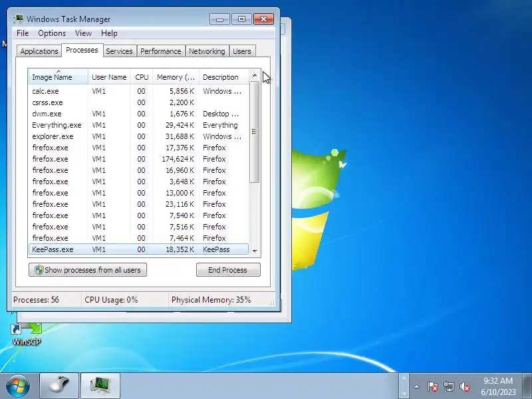
Task: Select the KeePass.exe process row
Action: [x=138, y=249]
